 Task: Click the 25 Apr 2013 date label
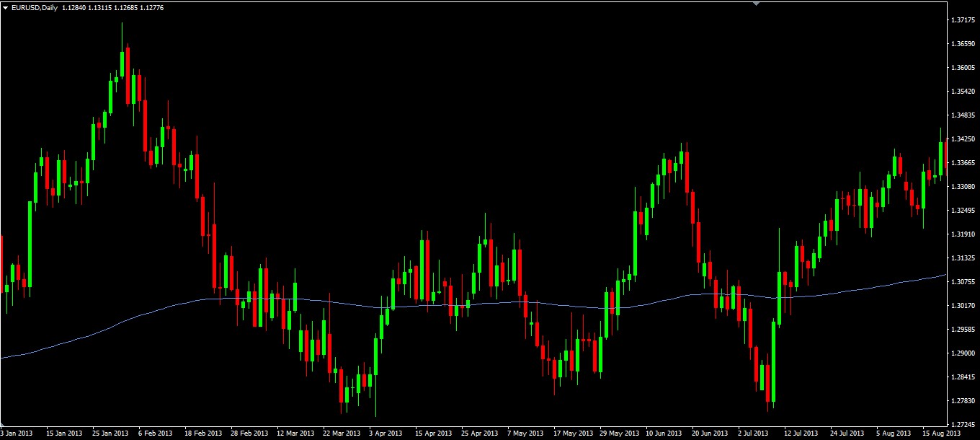tap(480, 434)
